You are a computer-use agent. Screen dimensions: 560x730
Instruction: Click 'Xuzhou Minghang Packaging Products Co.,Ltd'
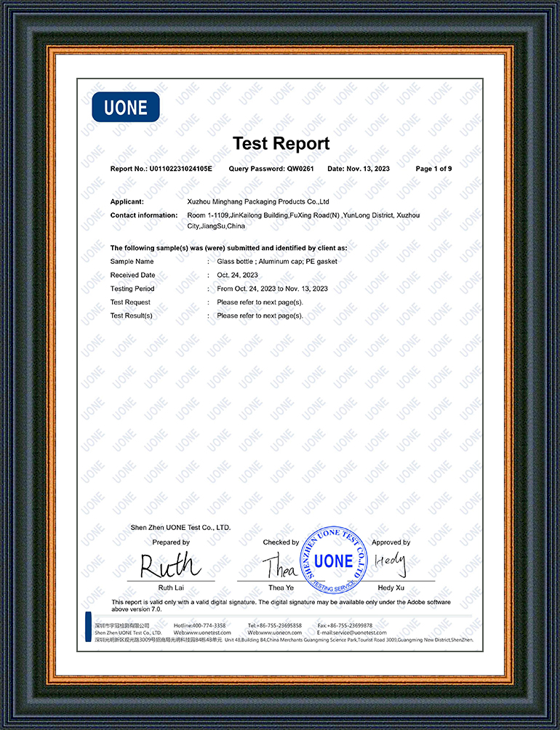pyautogui.click(x=258, y=201)
